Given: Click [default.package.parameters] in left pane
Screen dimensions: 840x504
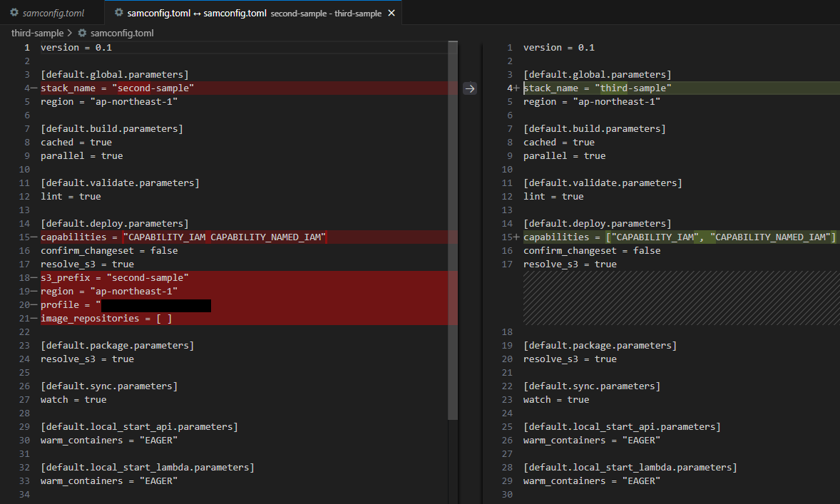Looking at the screenshot, I should (118, 346).
